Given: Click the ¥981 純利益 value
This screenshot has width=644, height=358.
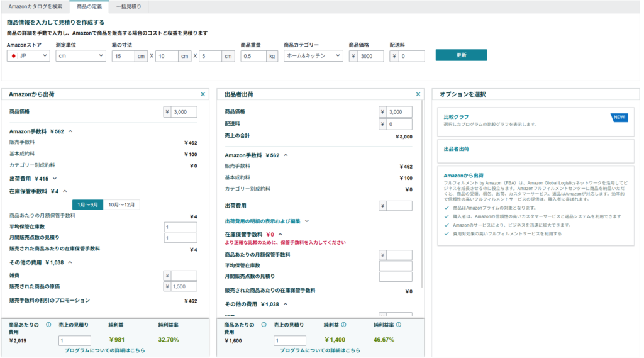Looking at the screenshot, I should point(116,340).
